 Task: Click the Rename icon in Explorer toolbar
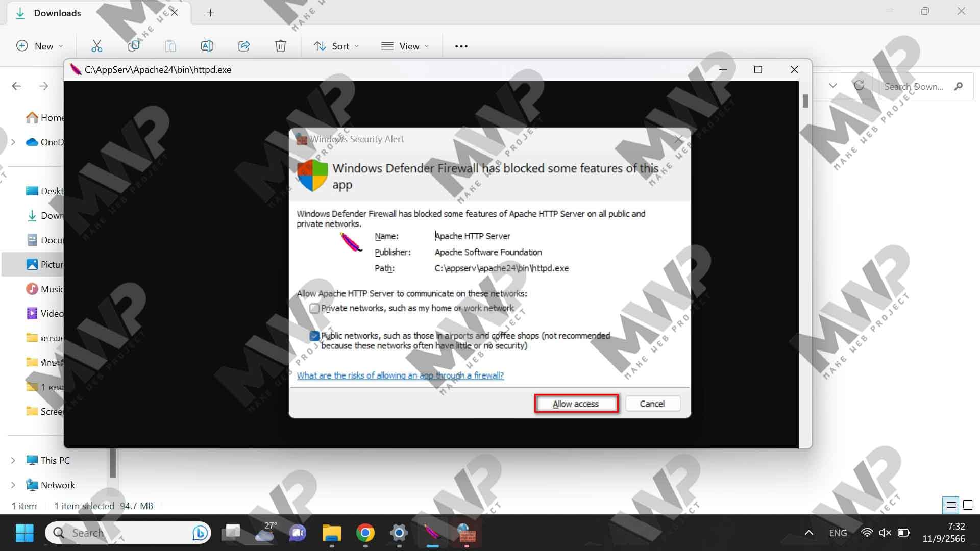(207, 46)
